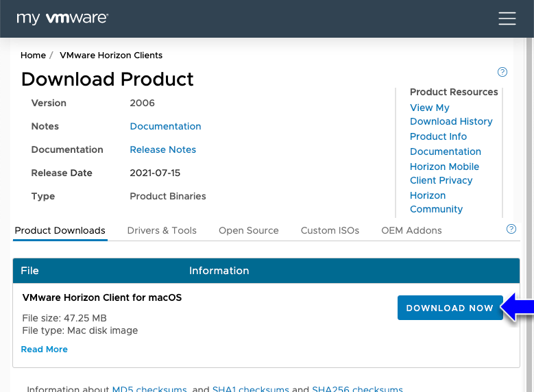Click the Product Resources heading
This screenshot has width=534, height=392.
pos(454,92)
